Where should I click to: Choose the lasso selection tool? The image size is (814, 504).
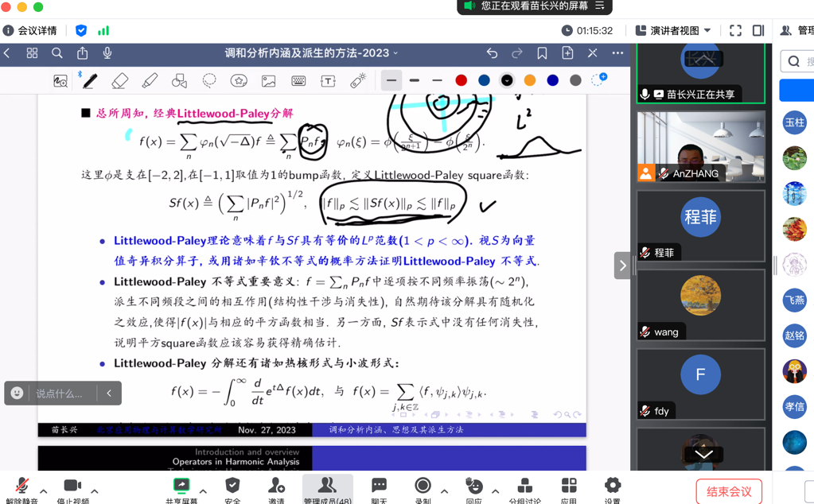tap(209, 81)
